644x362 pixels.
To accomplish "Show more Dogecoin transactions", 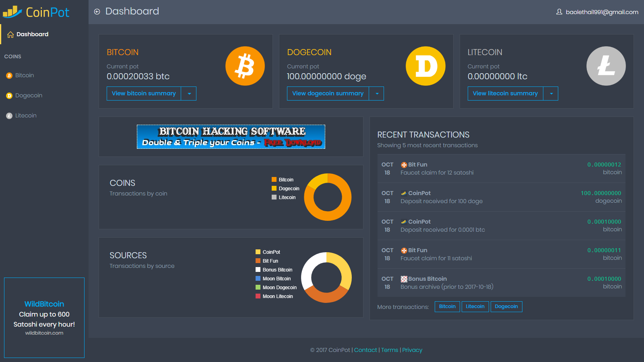I will [x=506, y=306].
